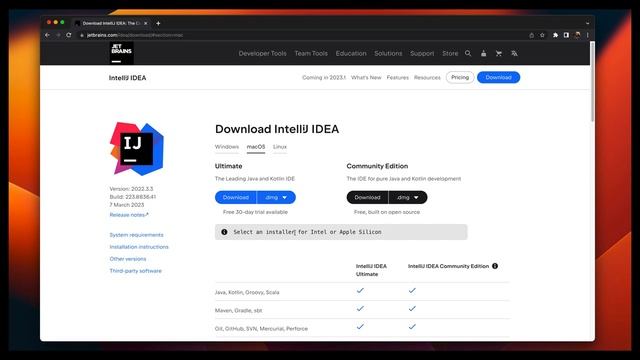Image resolution: width=640 pixels, height=360 pixels.
Task: Click the Pricing button
Action: click(460, 78)
